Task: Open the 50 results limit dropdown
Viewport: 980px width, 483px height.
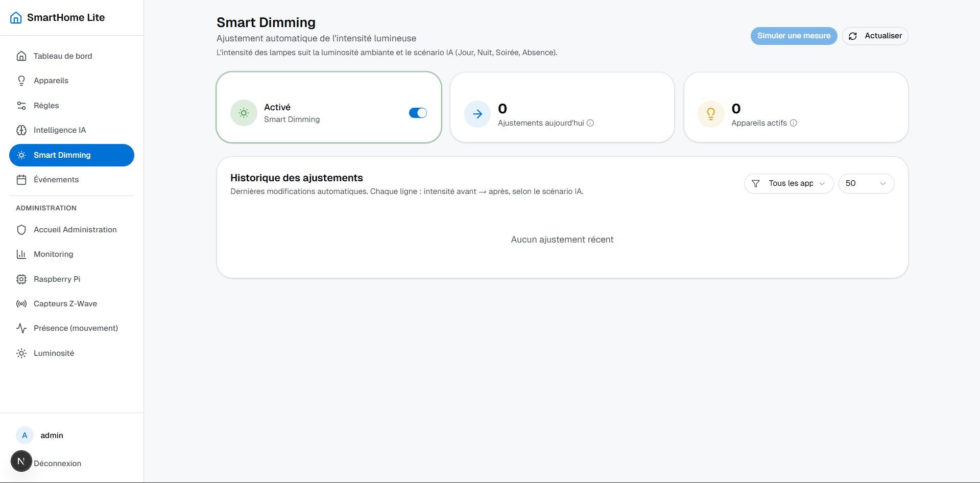Action: point(866,183)
